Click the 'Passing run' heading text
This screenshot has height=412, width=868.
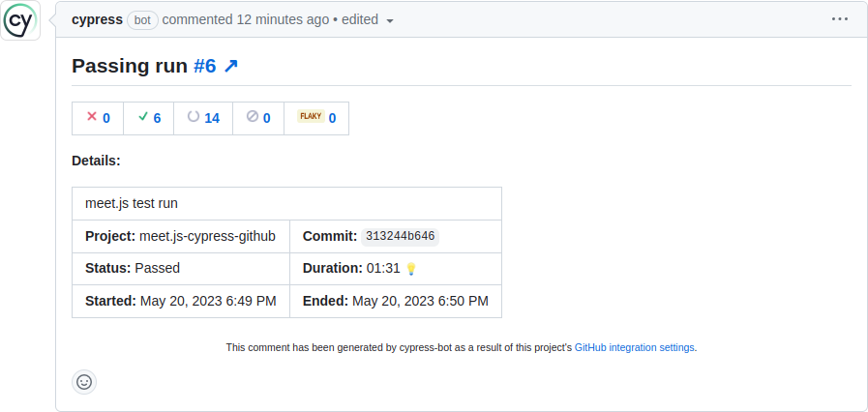tap(130, 67)
